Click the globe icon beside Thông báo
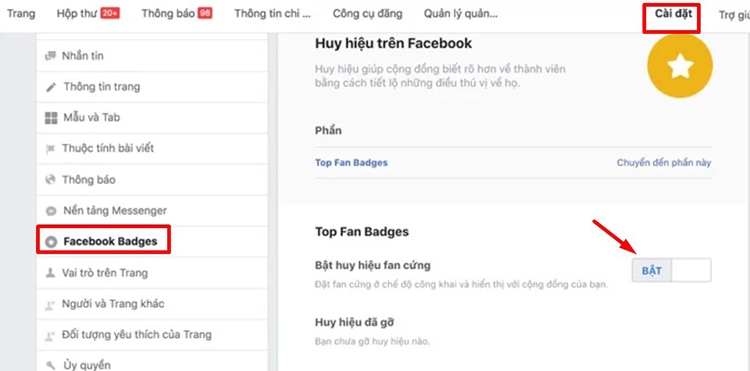750x371 pixels. point(50,180)
